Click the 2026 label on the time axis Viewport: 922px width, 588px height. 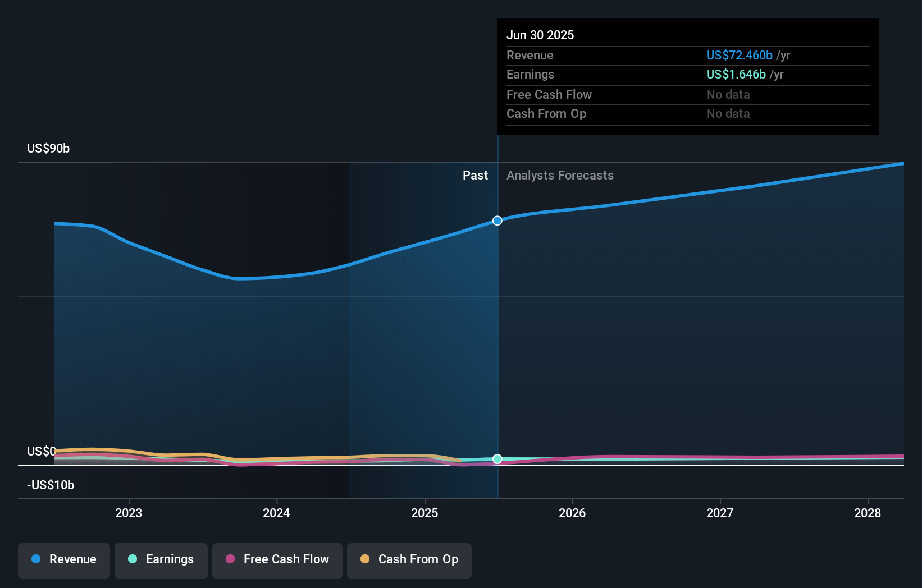click(x=572, y=513)
